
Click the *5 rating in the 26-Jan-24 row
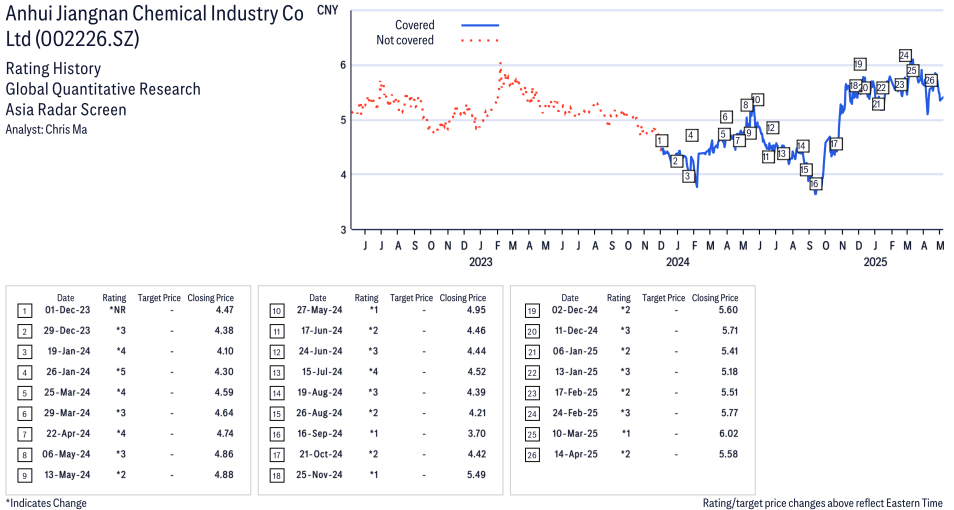(x=121, y=372)
